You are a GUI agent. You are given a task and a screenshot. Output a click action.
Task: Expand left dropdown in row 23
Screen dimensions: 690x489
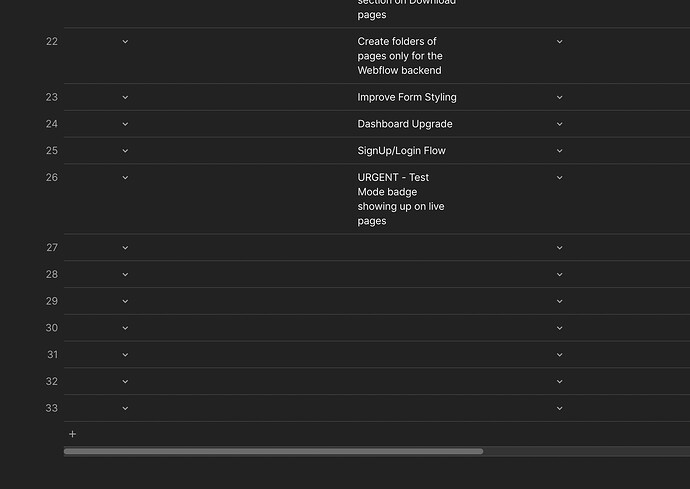coord(125,98)
